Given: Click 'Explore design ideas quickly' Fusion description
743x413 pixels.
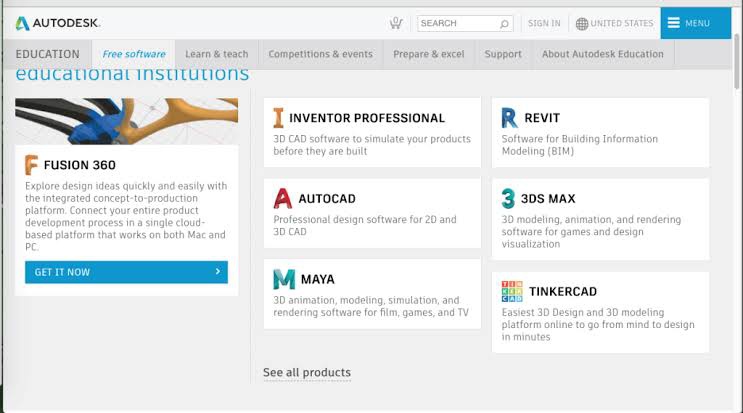Looking at the screenshot, I should tap(126, 216).
